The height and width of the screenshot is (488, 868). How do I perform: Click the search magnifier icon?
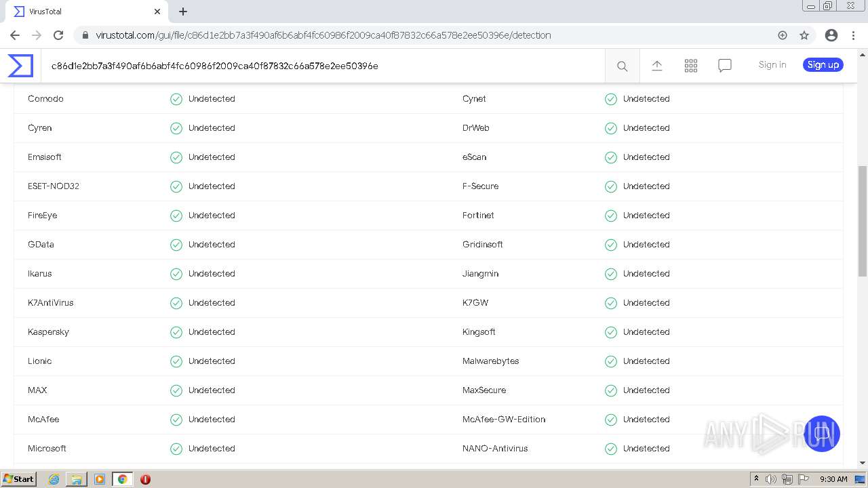coord(622,66)
